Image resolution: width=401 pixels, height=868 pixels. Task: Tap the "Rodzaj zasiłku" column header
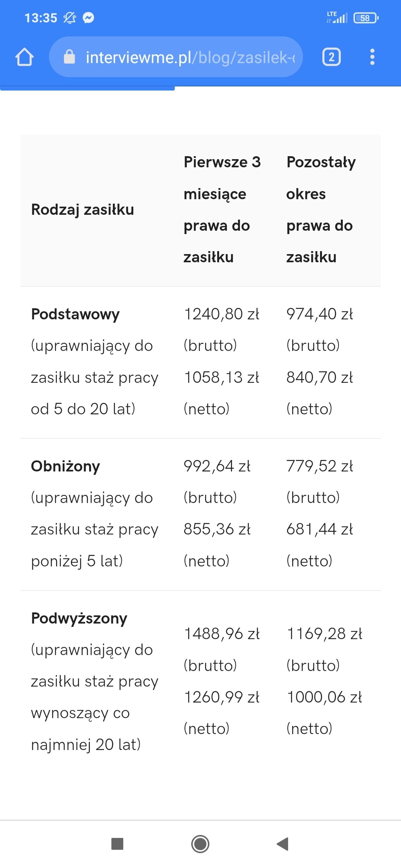[82, 210]
